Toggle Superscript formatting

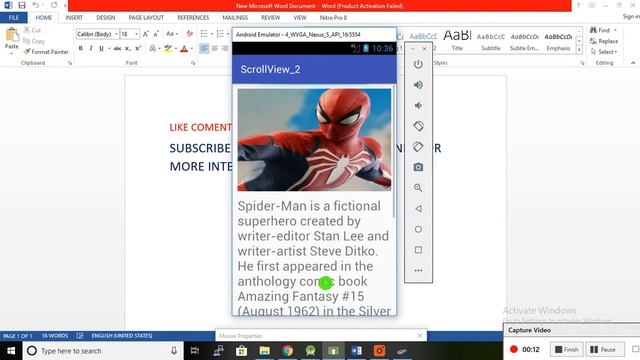pyautogui.click(x=138, y=48)
